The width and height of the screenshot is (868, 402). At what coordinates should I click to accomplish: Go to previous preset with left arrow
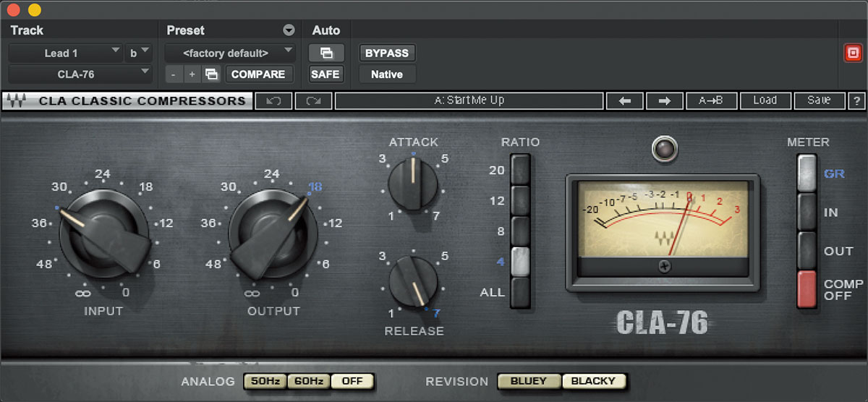click(x=626, y=100)
